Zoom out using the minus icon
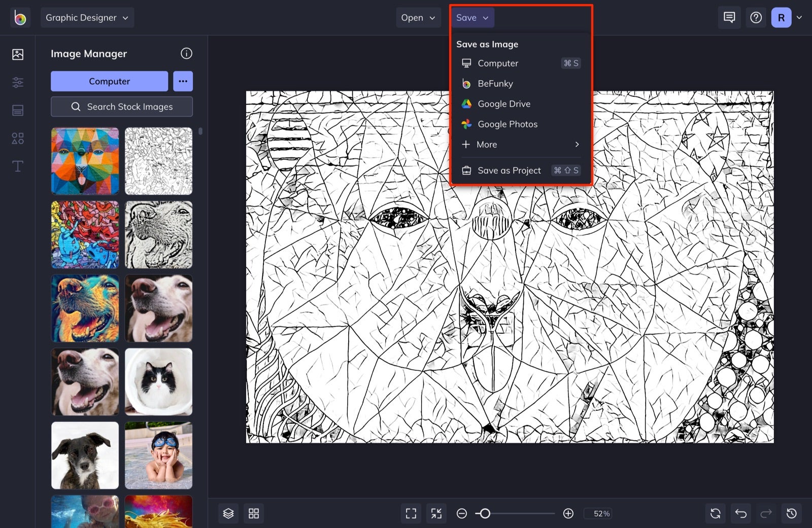This screenshot has width=812, height=528. [461, 513]
